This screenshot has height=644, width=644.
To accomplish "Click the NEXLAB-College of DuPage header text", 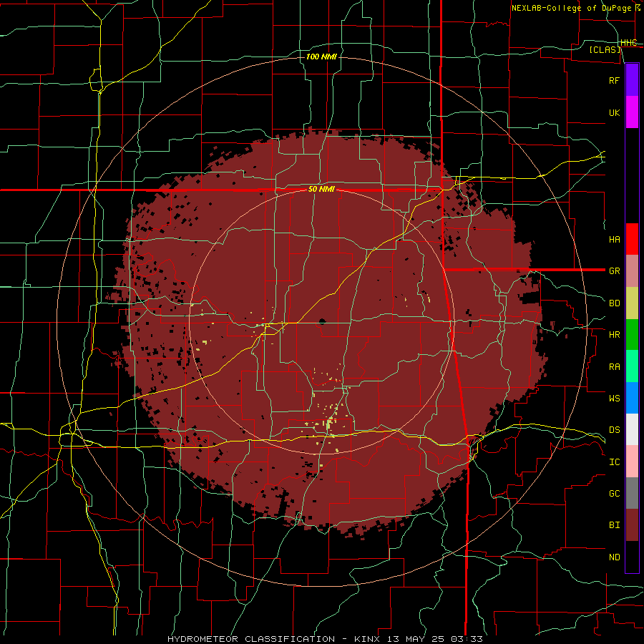I will coord(571,8).
